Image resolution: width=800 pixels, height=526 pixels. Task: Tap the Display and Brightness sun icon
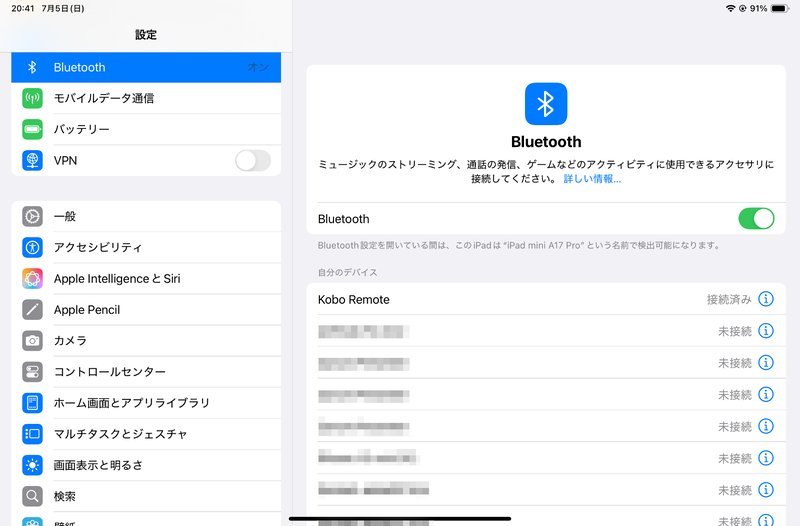pyautogui.click(x=32, y=465)
